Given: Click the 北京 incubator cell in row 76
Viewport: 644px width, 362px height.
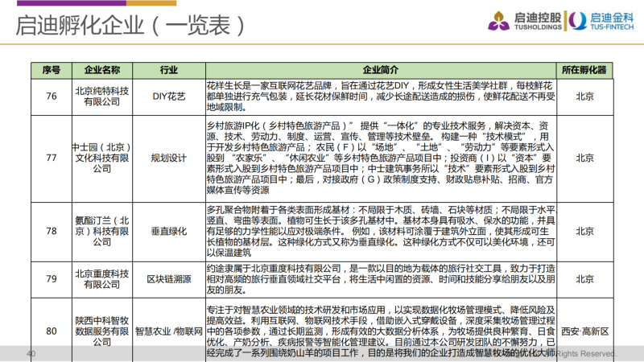Looking at the screenshot, I should click(x=584, y=97).
